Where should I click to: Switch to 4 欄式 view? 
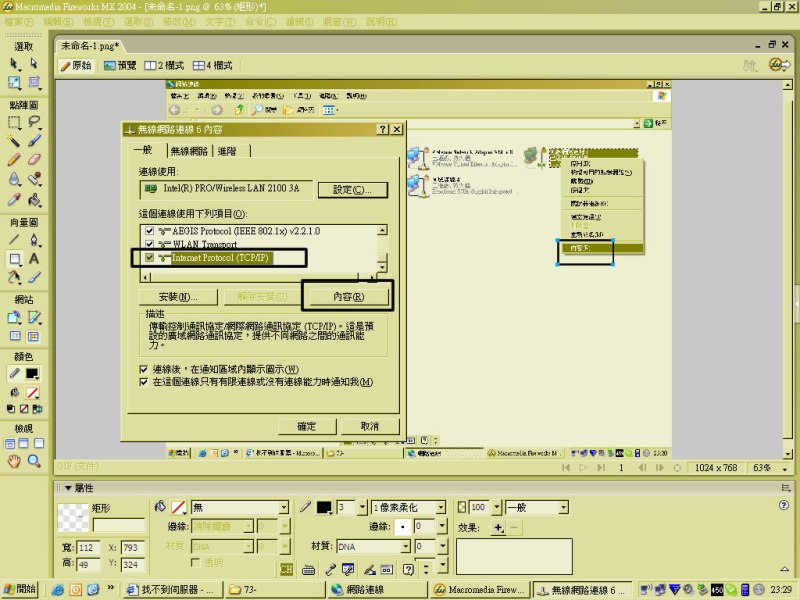(212, 66)
